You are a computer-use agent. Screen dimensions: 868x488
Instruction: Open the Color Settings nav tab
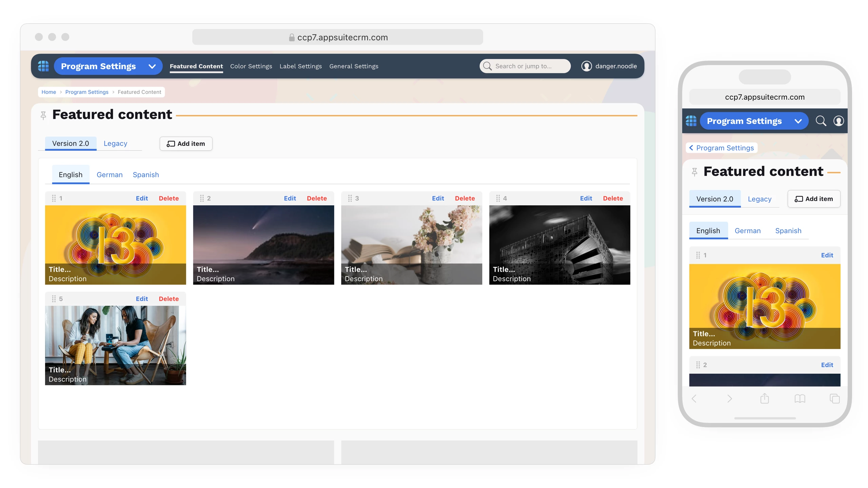251,66
